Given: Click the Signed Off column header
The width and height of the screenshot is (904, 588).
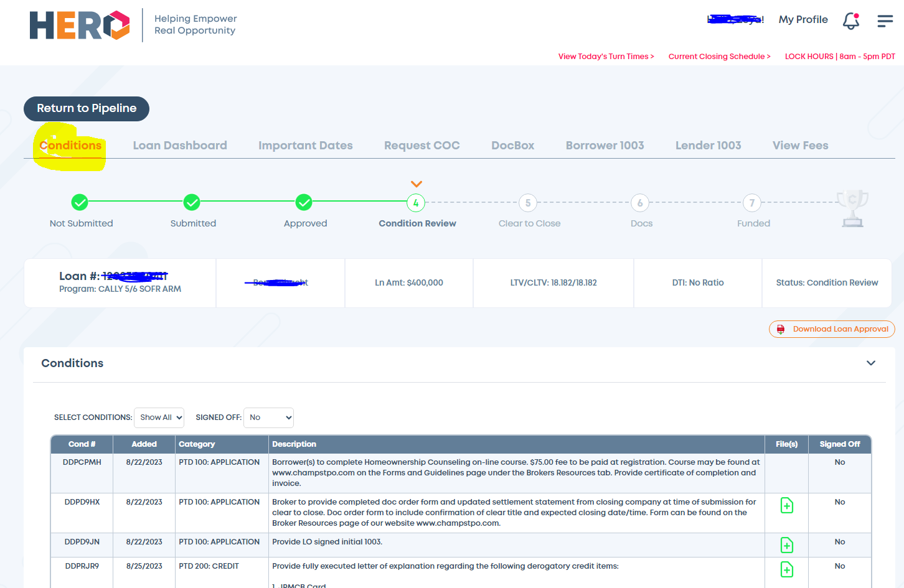Looking at the screenshot, I should pos(840,444).
